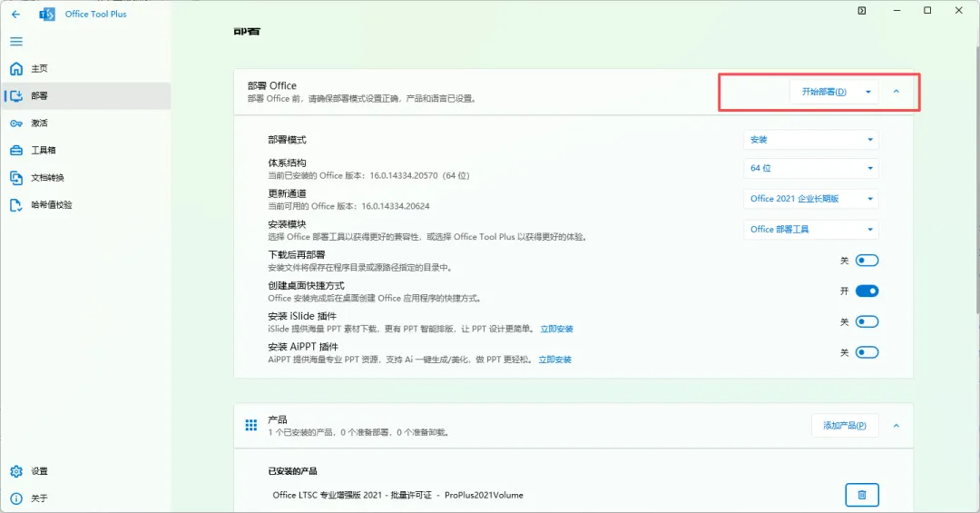Enable the 安装 AiPPT 插件 switch
This screenshot has width=980, height=513.
click(867, 352)
